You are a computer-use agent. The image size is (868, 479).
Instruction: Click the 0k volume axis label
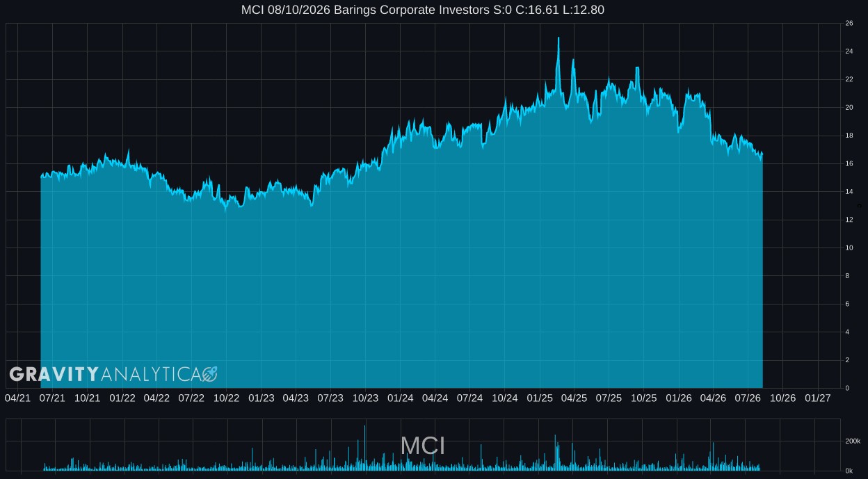coord(849,471)
